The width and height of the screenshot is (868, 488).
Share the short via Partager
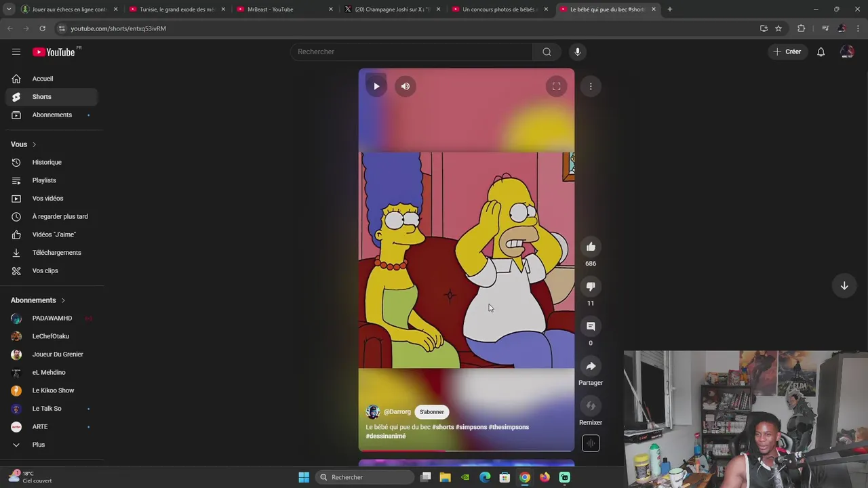tap(591, 366)
